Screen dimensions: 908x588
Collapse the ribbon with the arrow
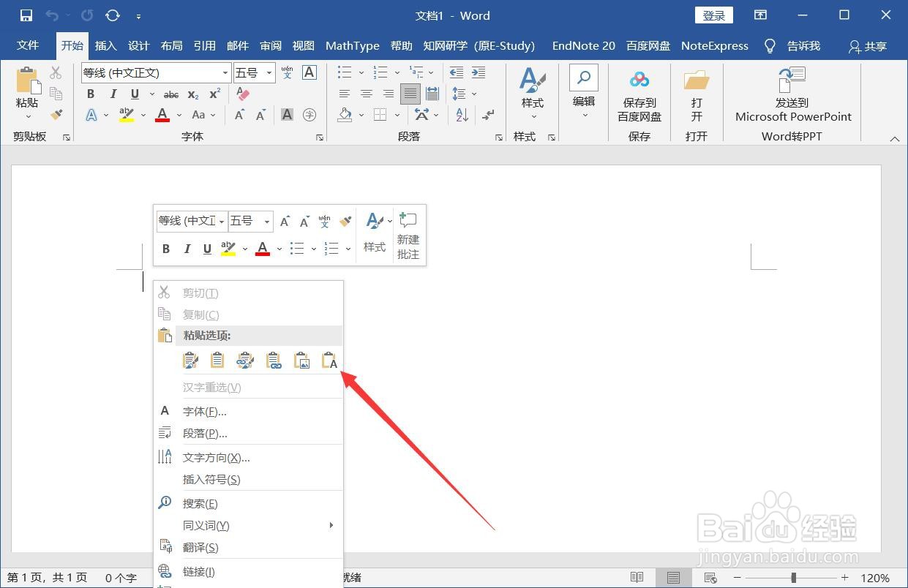point(894,138)
